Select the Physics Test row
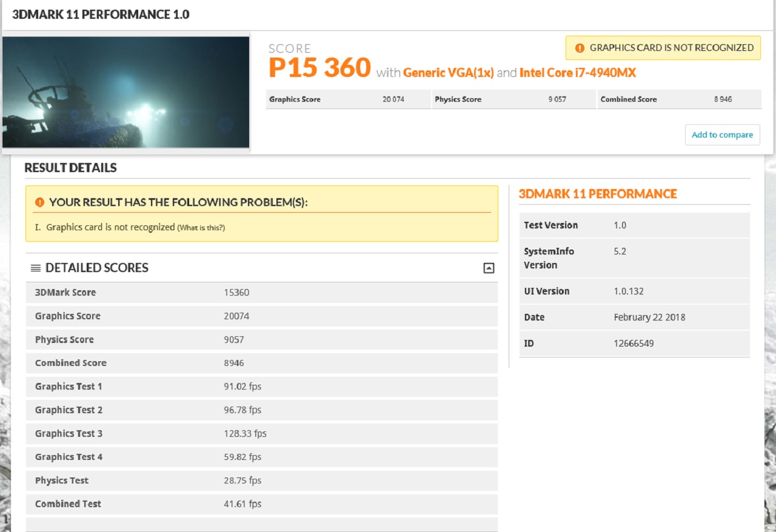This screenshot has width=776, height=532. point(261,480)
